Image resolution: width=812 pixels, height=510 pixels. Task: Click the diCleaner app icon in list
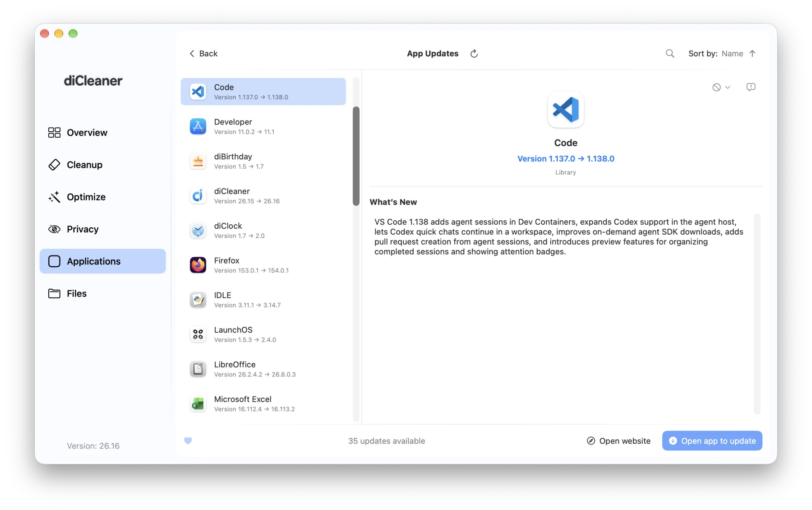click(198, 196)
